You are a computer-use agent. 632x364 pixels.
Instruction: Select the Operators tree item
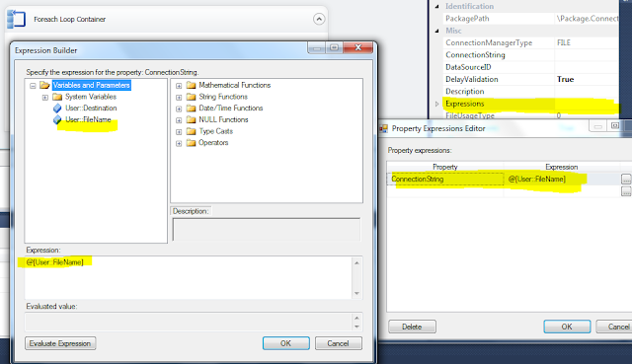coord(213,142)
